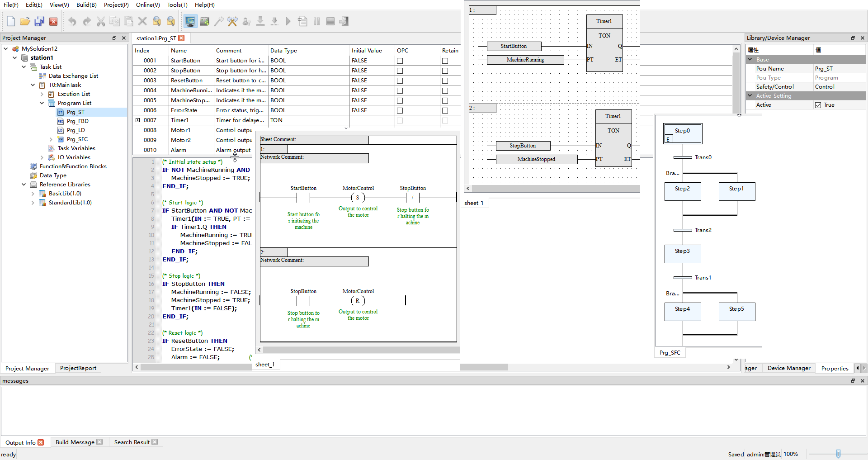The image size is (868, 460).
Task: Uncheck the Active setting checkbox
Action: (x=818, y=105)
